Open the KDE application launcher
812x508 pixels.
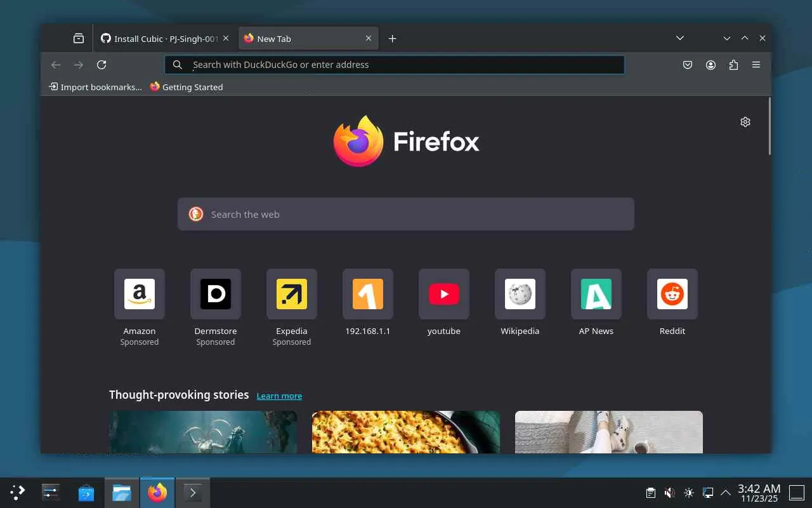tap(18, 492)
